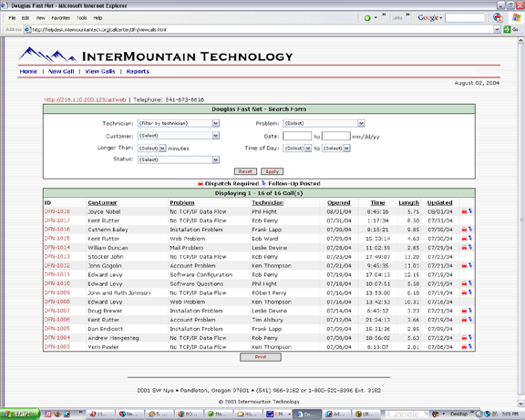
Task: Click the page icon in address bar
Action: (x=27, y=29)
